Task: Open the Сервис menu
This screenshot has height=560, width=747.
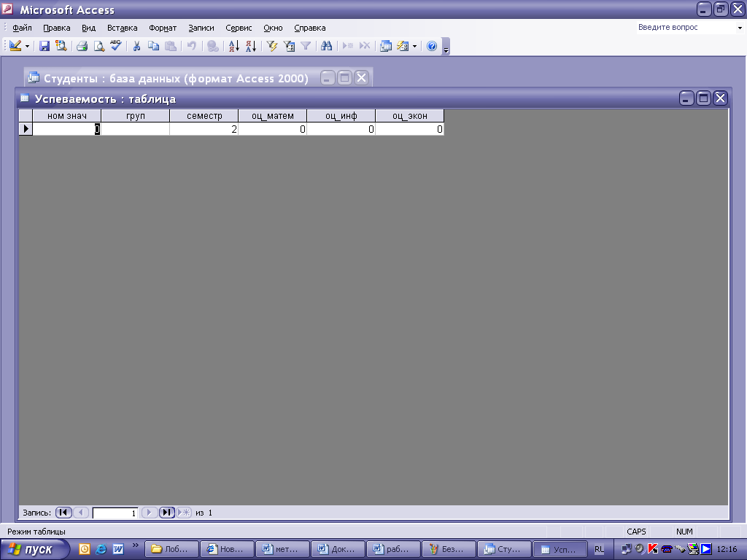Action: [239, 28]
